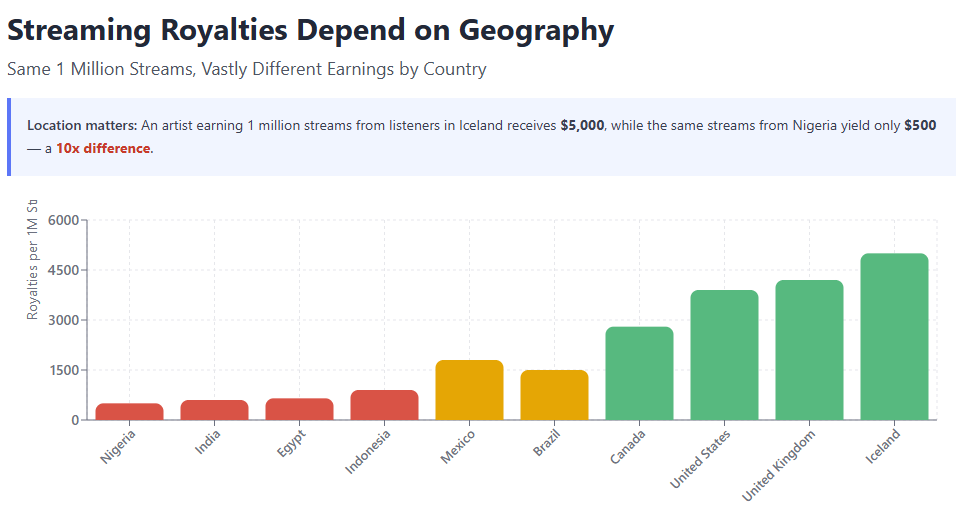Select the tallest Iceland bar
Screen dimensions: 956x512
click(x=894, y=337)
